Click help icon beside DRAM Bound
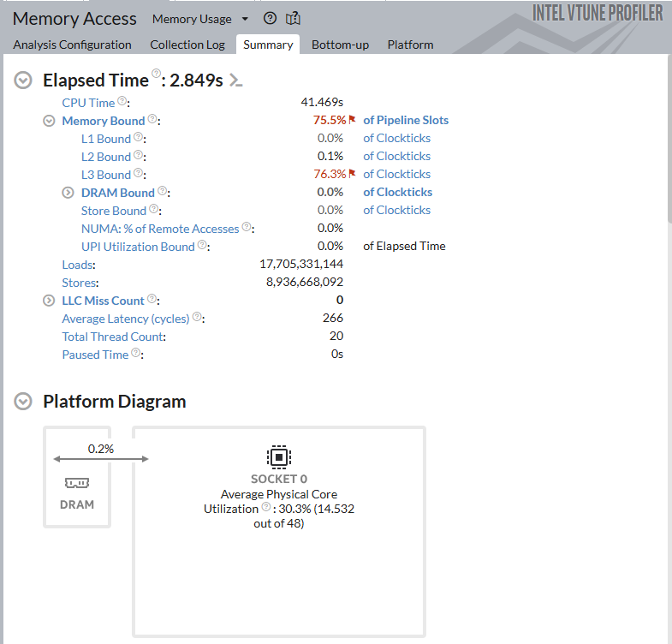 pos(162,191)
